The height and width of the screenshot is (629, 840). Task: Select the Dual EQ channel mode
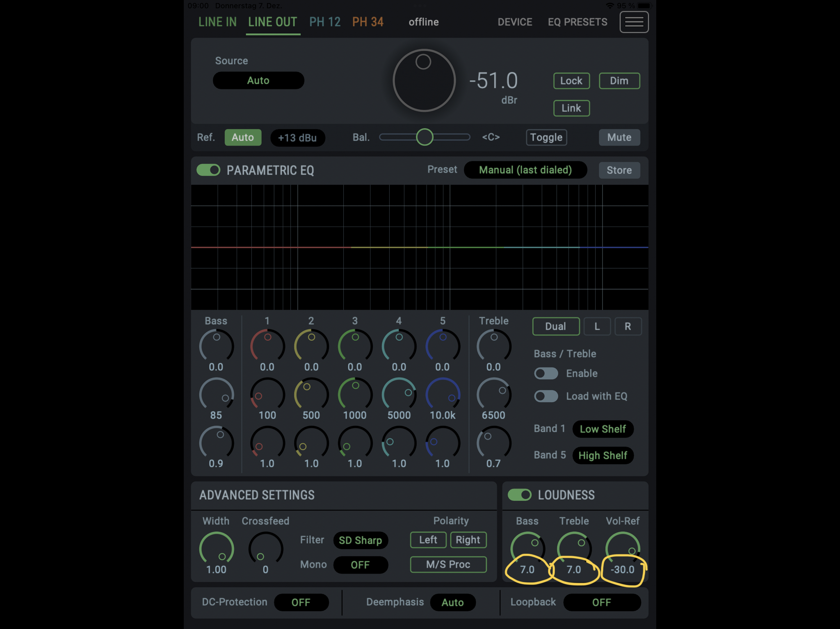[x=556, y=326]
